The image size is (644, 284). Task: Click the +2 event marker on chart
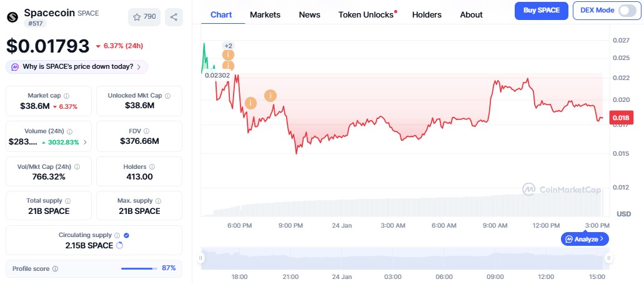pos(228,46)
